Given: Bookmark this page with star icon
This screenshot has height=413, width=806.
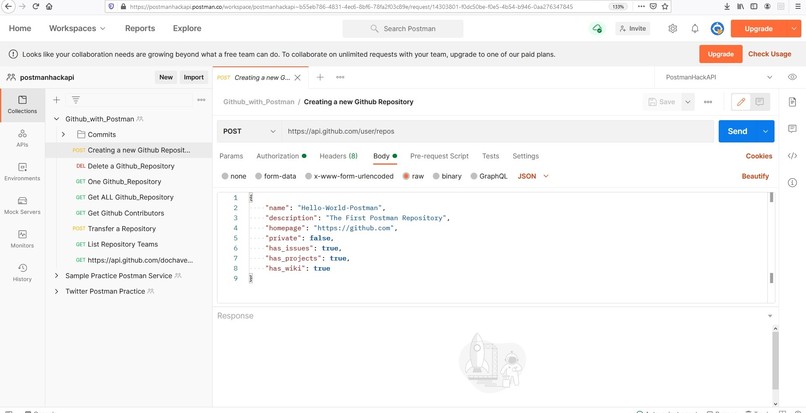Looking at the screenshot, I should pos(665,7).
